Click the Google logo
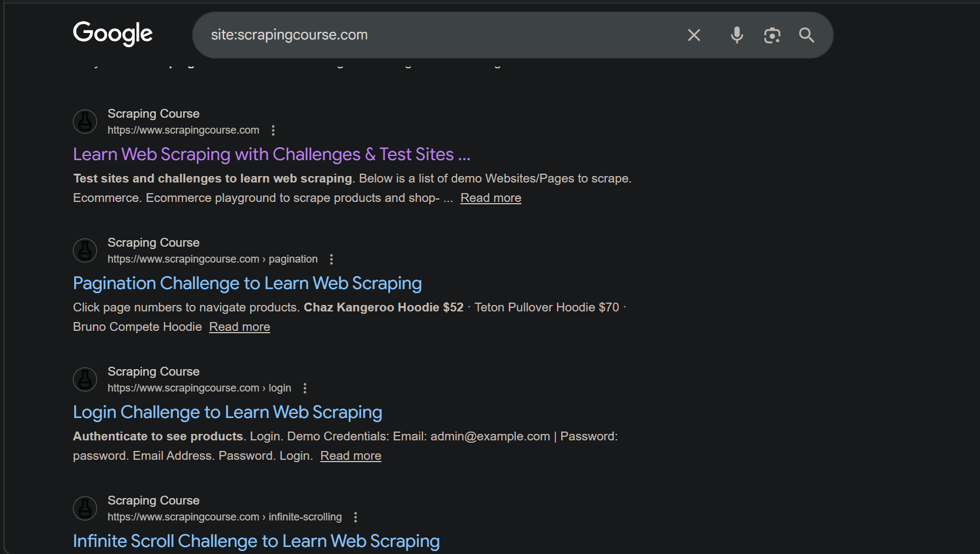The height and width of the screenshot is (554, 980). pyautogui.click(x=113, y=34)
